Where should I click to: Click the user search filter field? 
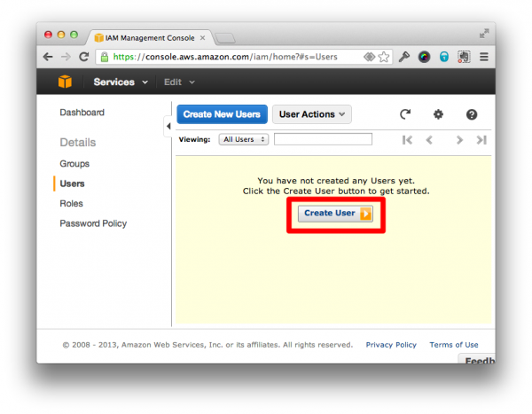tap(323, 139)
